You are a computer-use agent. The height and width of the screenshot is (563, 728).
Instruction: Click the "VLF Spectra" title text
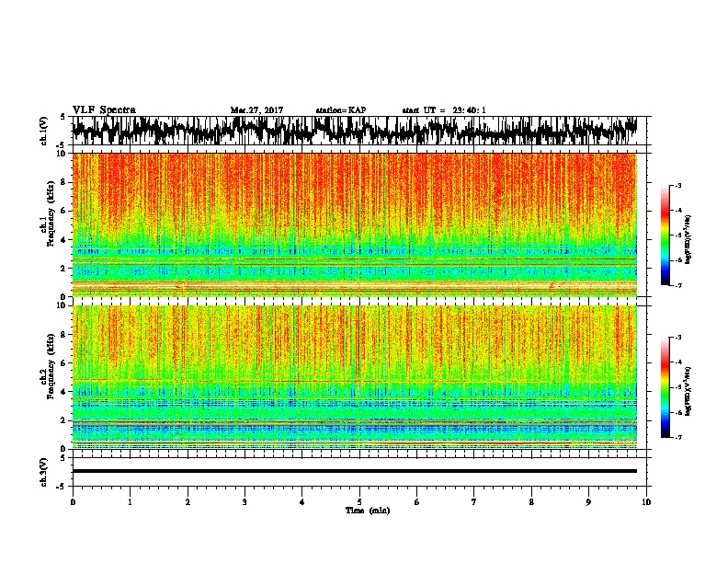104,110
